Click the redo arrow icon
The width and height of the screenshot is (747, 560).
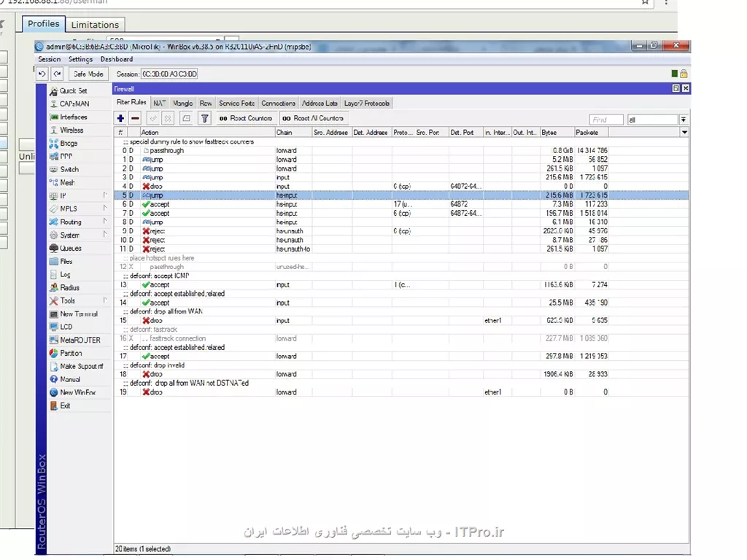click(57, 74)
